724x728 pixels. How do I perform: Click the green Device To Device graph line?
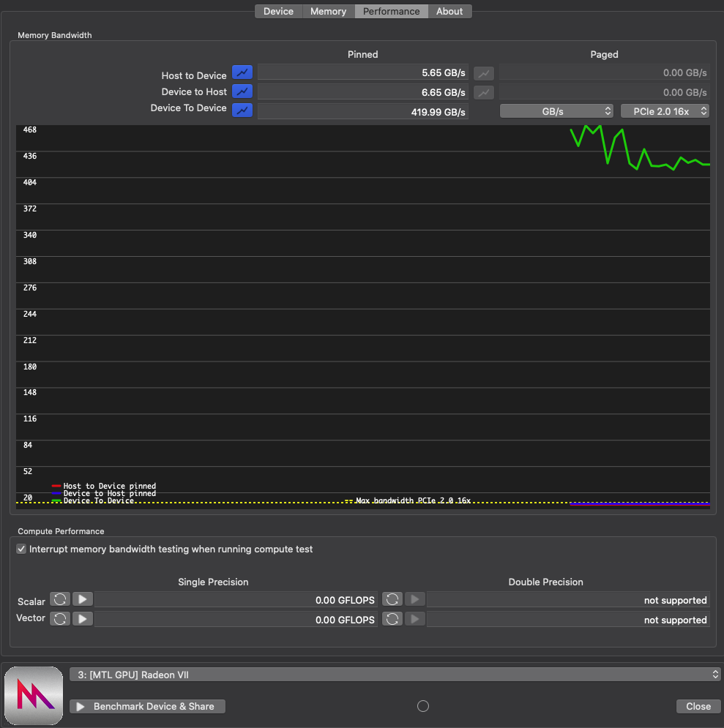click(x=640, y=148)
